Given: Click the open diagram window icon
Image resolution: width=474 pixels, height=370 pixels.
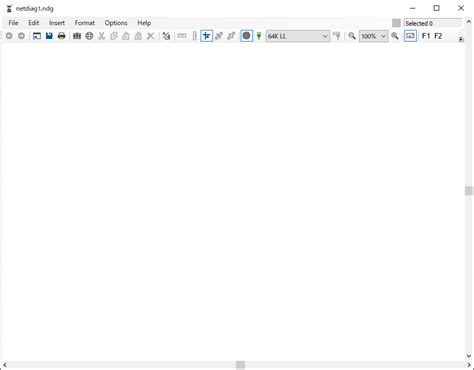Looking at the screenshot, I should (37, 36).
